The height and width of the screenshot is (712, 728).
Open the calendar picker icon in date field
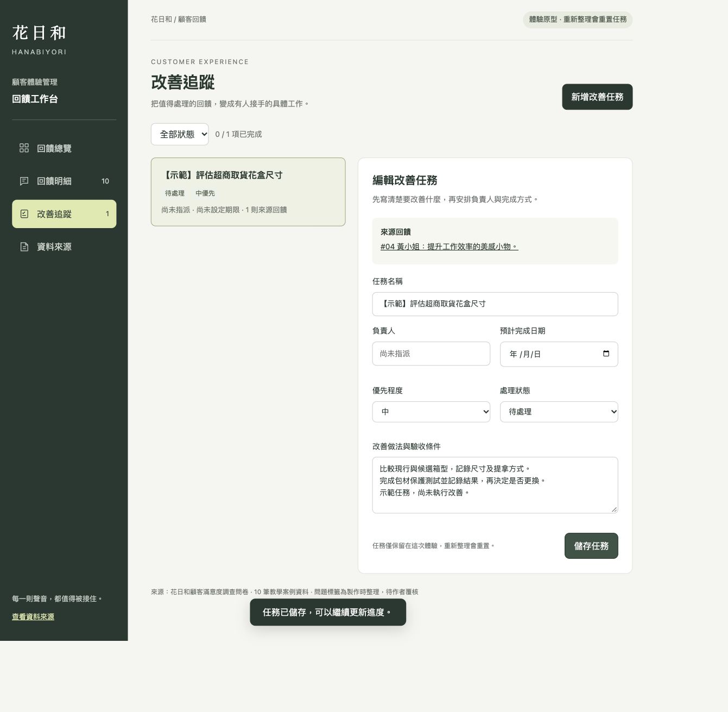606,354
